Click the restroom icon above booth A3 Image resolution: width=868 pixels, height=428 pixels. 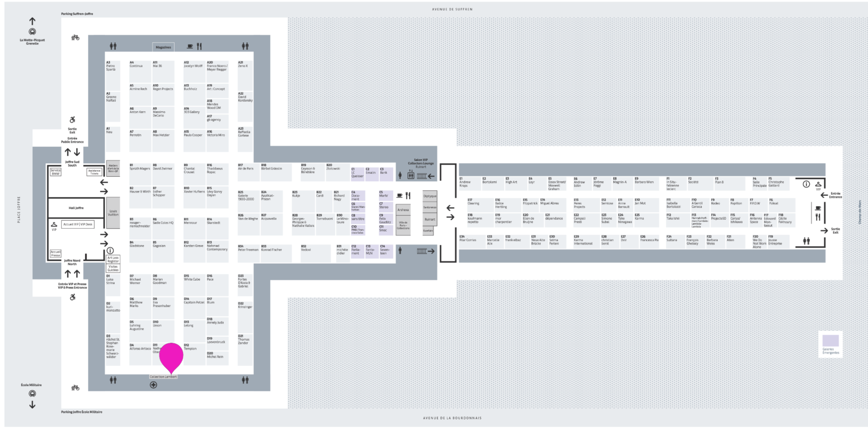click(114, 46)
